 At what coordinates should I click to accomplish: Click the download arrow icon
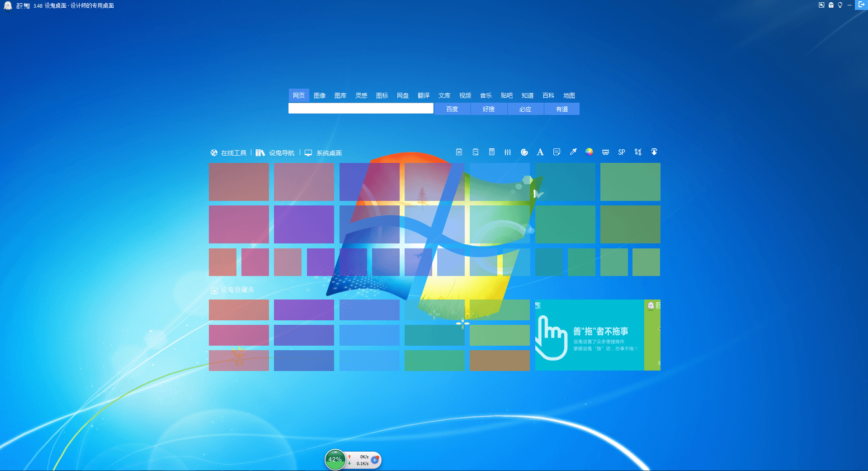coord(654,152)
